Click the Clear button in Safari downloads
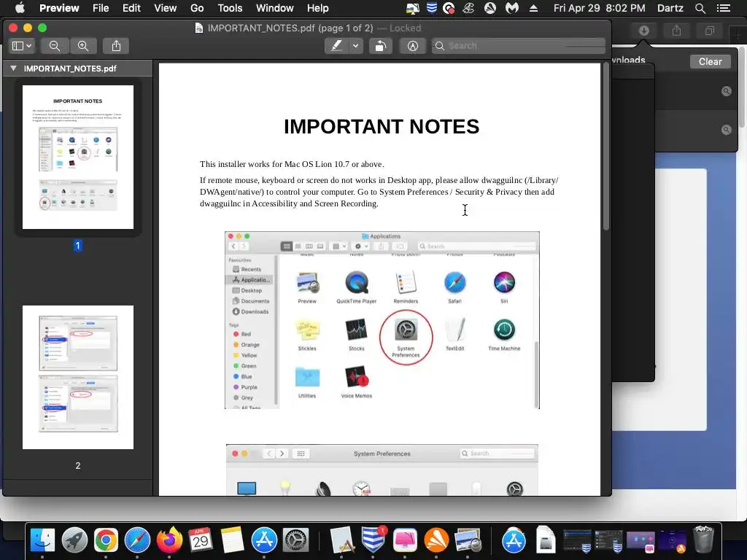 tap(710, 61)
